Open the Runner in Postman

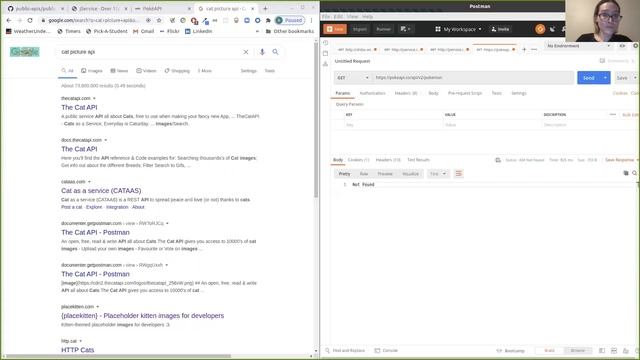[383, 29]
